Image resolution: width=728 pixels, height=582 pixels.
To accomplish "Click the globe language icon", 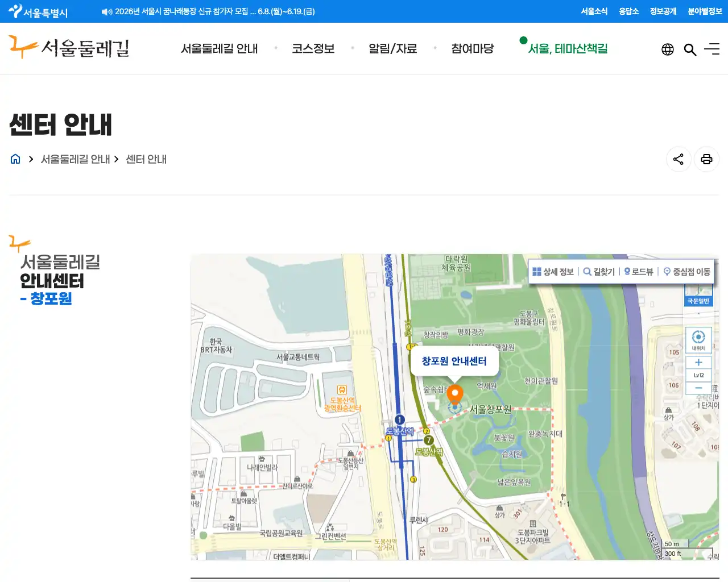I will (668, 49).
